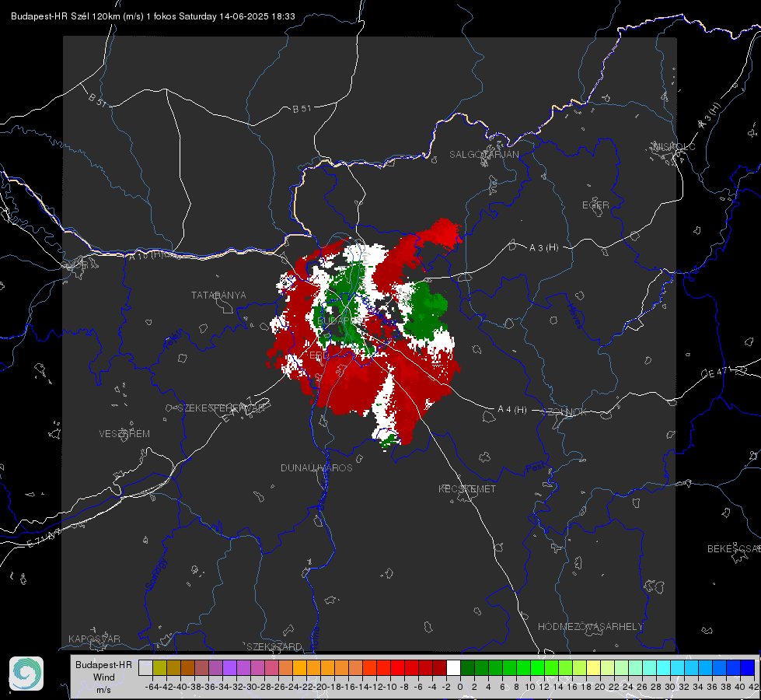
Task: Click the '-64' legend value
Action: point(152,687)
